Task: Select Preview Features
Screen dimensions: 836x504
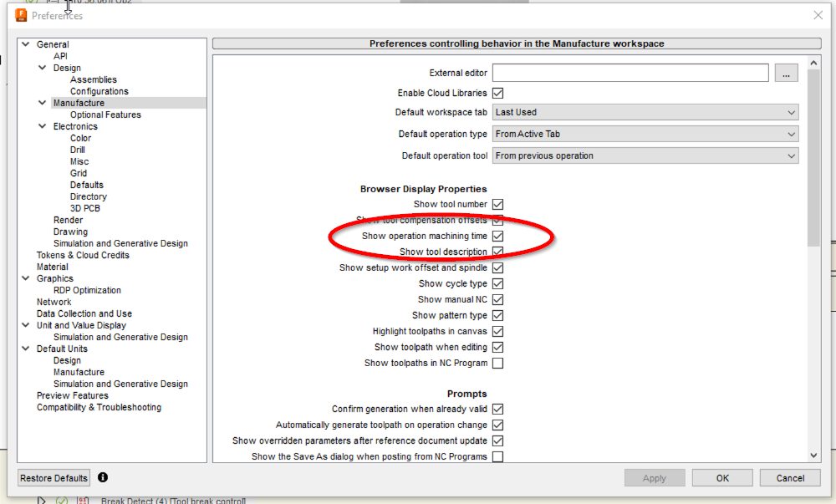Action: click(73, 395)
